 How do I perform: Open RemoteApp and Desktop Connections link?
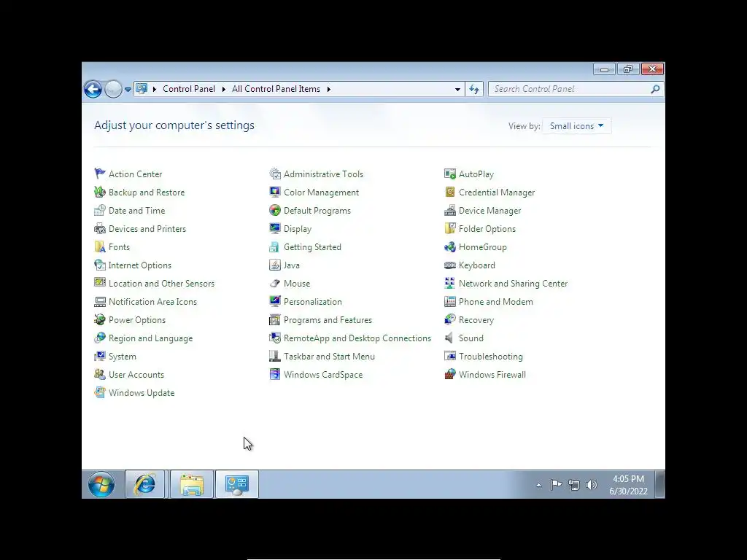coord(357,338)
